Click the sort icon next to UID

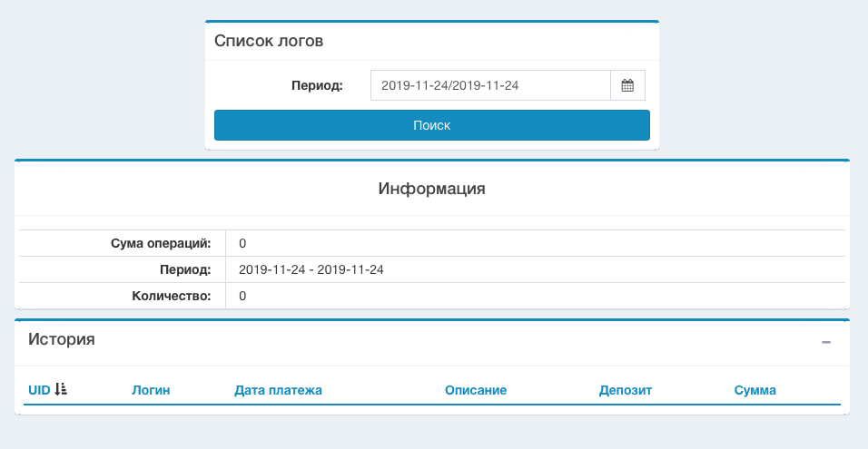(61, 389)
